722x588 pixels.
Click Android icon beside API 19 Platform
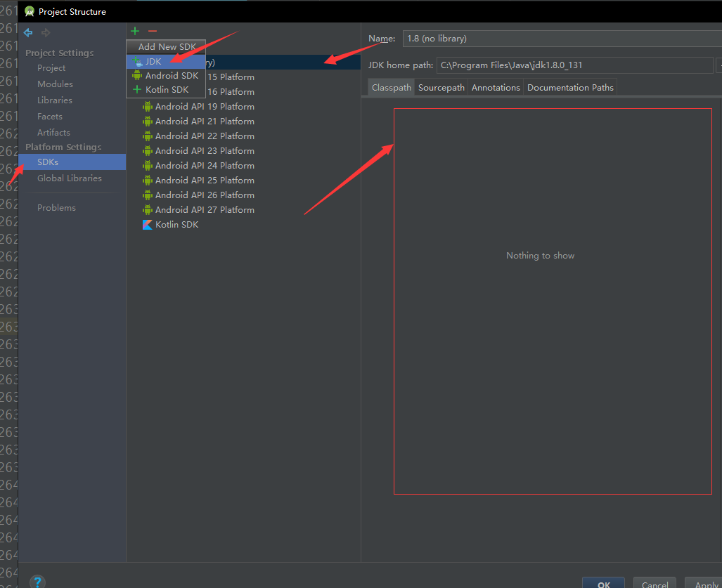tap(148, 107)
